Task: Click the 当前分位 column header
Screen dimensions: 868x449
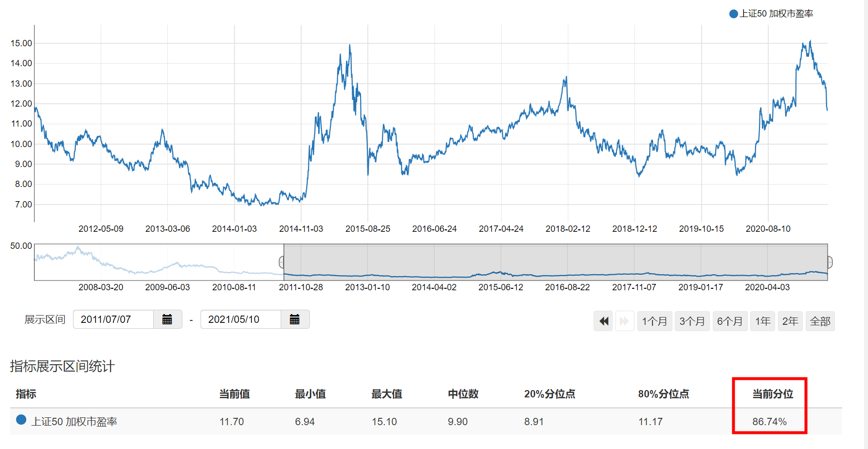Action: pyautogui.click(x=773, y=394)
